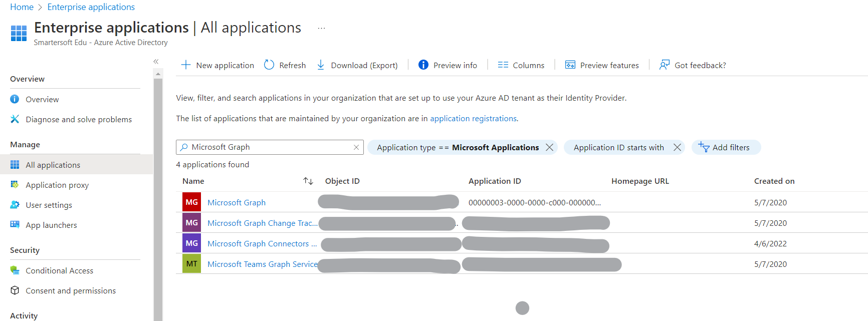Click the red MG Microsoft Graph tile

coord(191,202)
